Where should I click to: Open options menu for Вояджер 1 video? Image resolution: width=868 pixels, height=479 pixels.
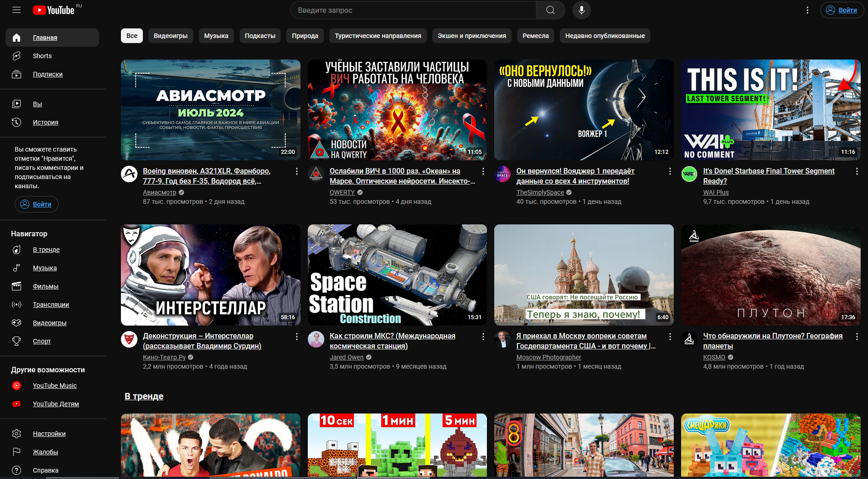pyautogui.click(x=670, y=171)
